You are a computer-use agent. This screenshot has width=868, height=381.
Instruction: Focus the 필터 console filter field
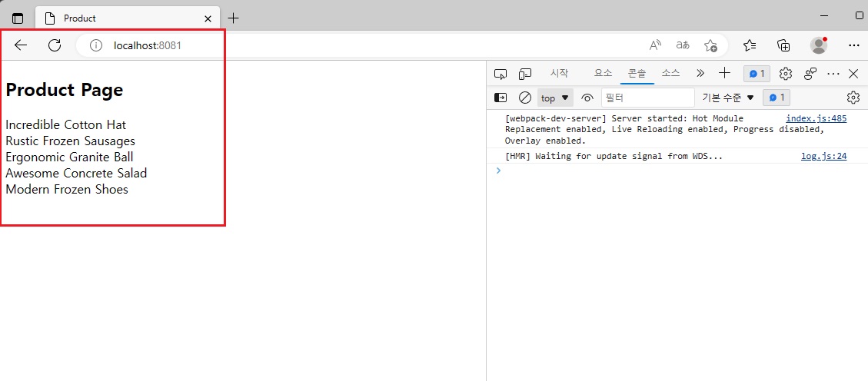pos(647,98)
